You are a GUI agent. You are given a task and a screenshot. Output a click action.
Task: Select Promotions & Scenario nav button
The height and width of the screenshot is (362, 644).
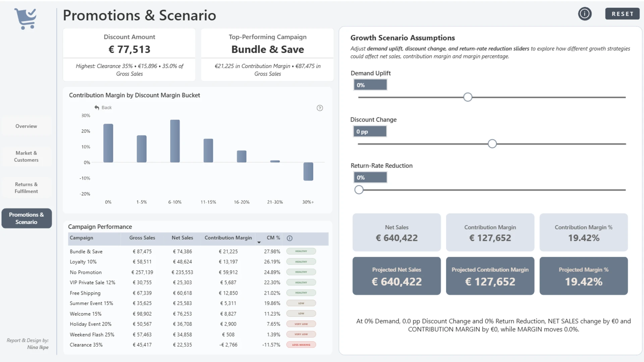click(x=26, y=218)
